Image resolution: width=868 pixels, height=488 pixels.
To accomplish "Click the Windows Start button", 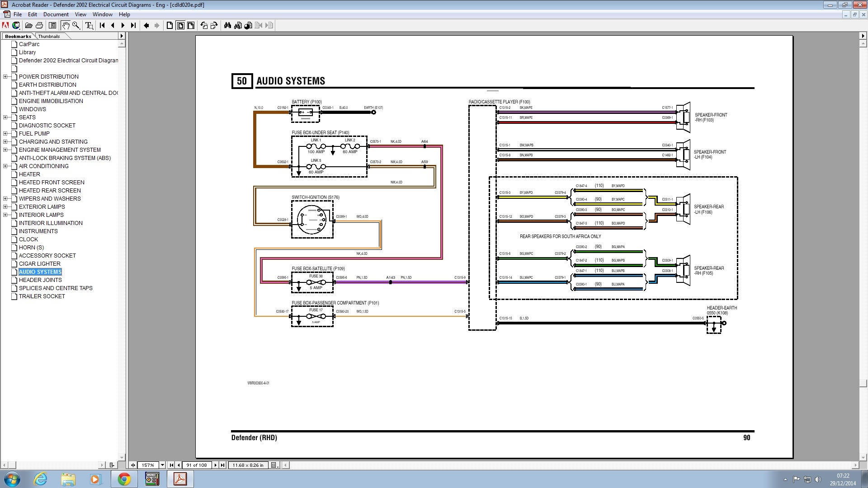I will point(12,479).
